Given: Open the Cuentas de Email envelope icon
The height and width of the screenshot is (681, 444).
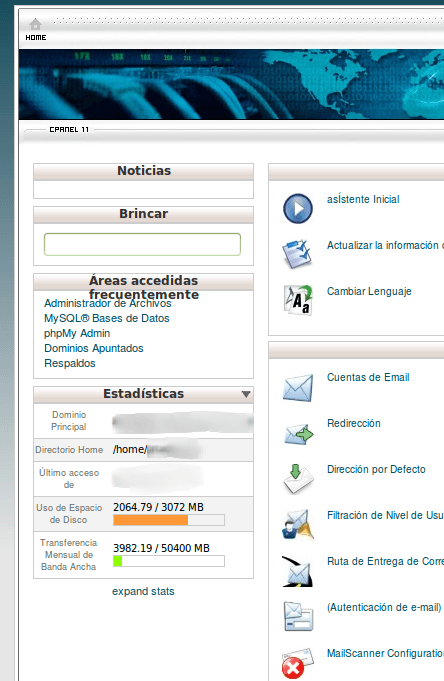Looking at the screenshot, I should coord(298,388).
